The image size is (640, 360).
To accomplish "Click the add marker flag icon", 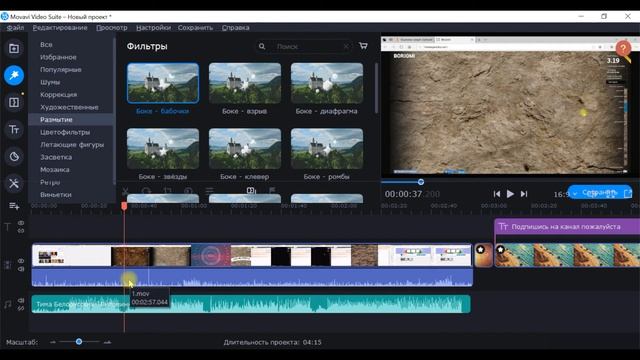I will [272, 190].
